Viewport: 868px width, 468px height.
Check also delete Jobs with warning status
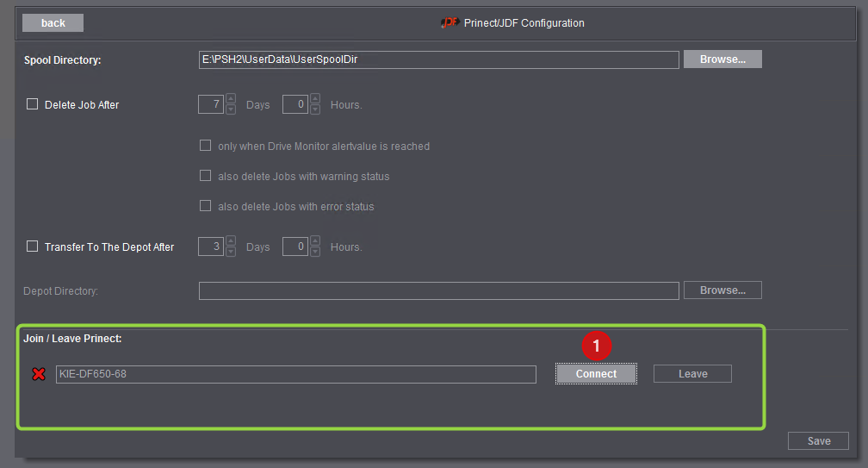pos(205,176)
